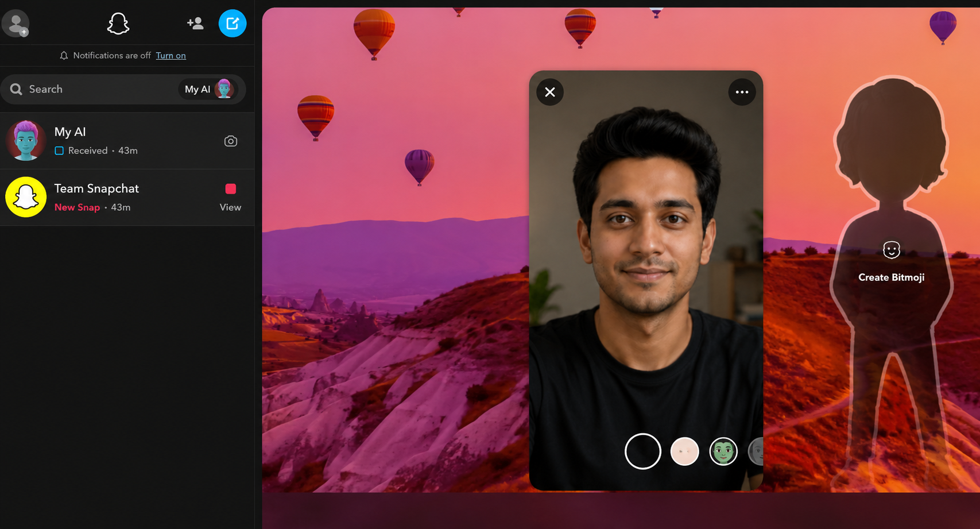The image size is (980, 529).
Task: Click the red new snap indicator square
Action: (x=231, y=188)
